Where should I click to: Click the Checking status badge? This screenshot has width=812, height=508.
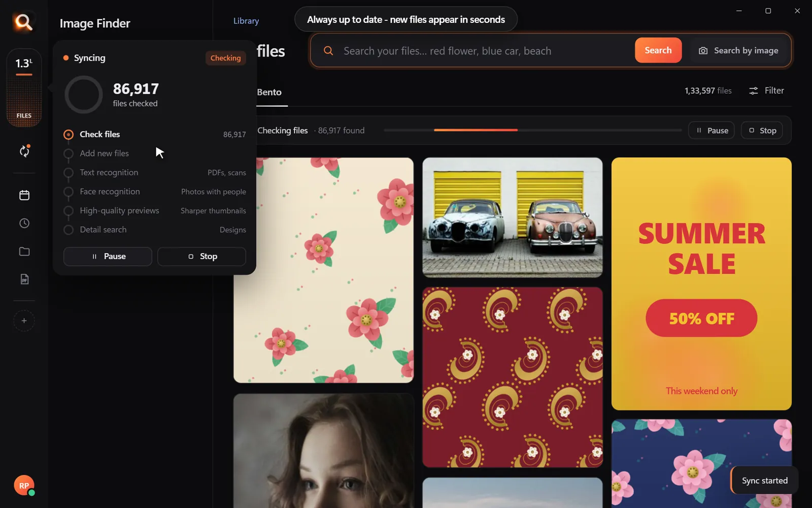tap(226, 58)
